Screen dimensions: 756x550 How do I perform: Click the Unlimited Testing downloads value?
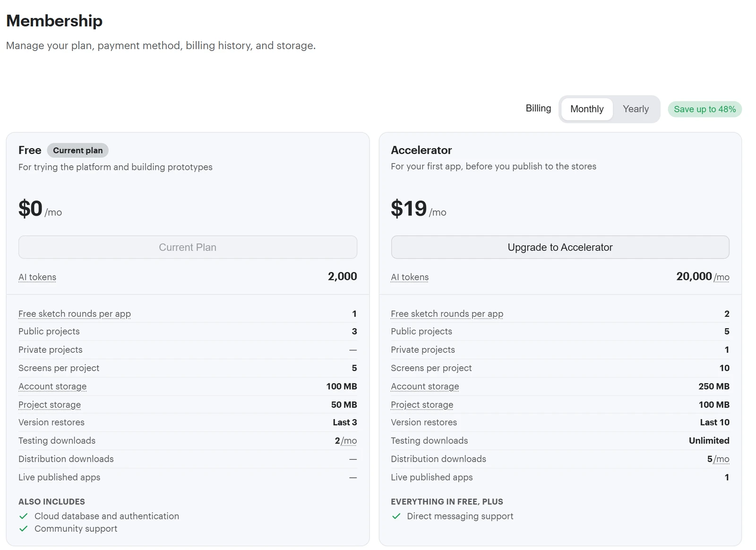pyautogui.click(x=709, y=440)
